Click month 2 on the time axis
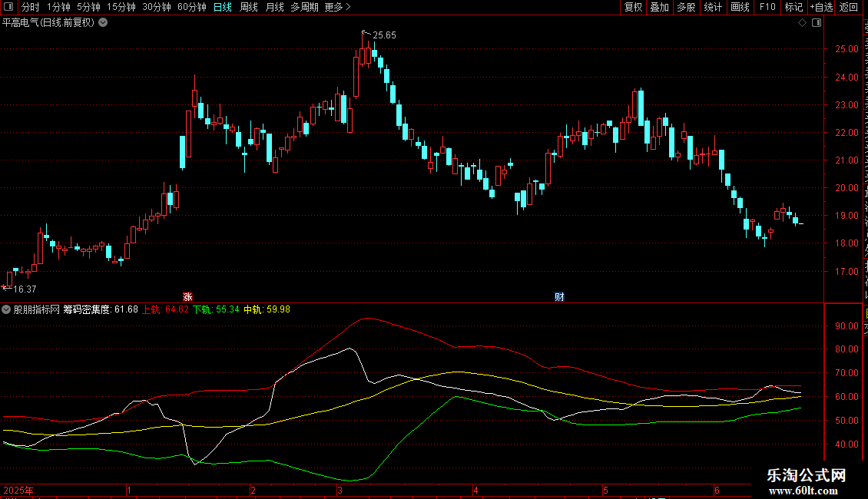868x499 pixels. [253, 490]
